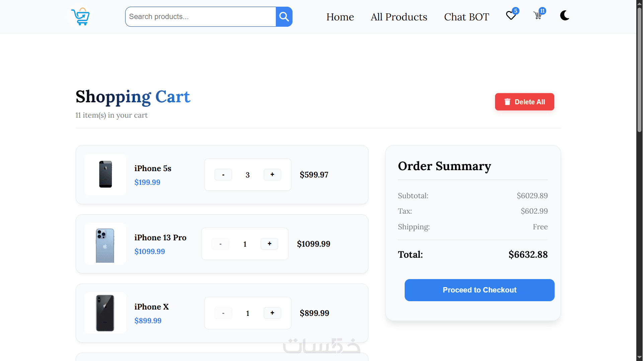Open the cart icon with badge 11
The height and width of the screenshot is (361, 644).
click(x=538, y=15)
